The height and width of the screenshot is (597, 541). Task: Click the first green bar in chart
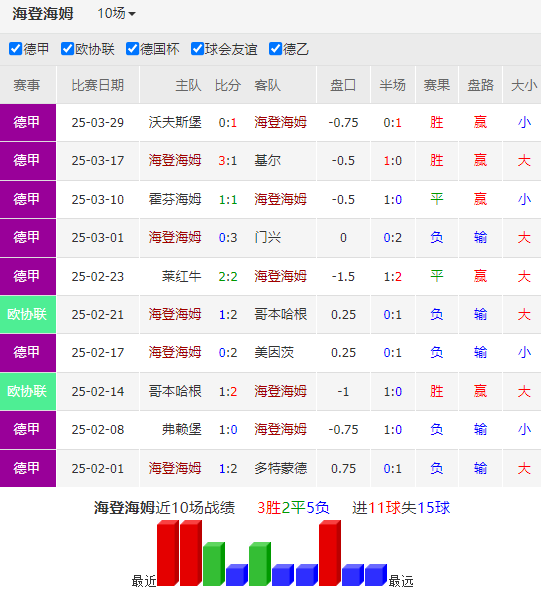click(x=214, y=564)
